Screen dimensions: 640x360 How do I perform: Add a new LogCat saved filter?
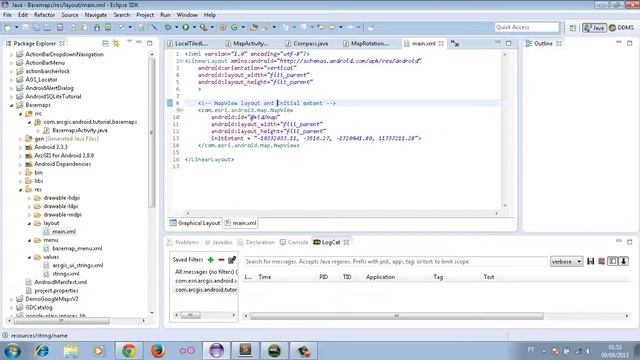[x=211, y=260]
